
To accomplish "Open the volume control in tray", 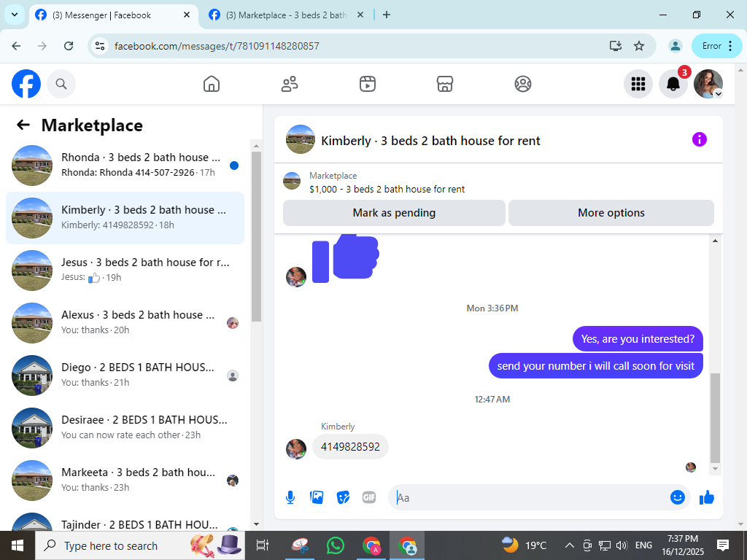I will [622, 545].
